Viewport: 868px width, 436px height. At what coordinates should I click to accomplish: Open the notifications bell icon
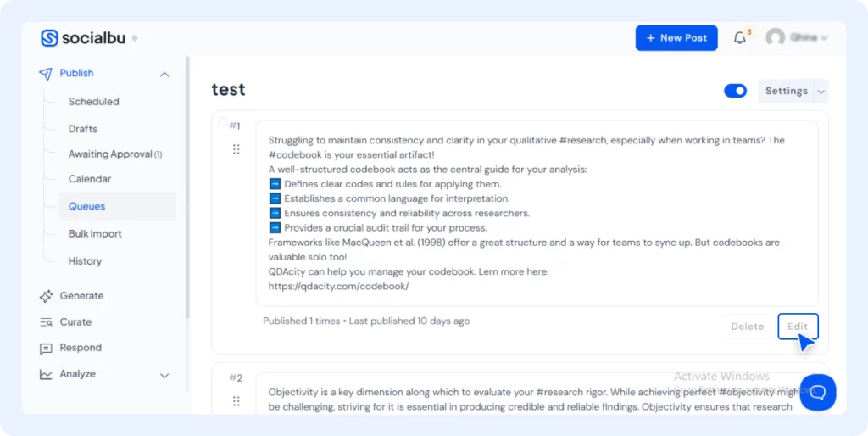pyautogui.click(x=739, y=37)
